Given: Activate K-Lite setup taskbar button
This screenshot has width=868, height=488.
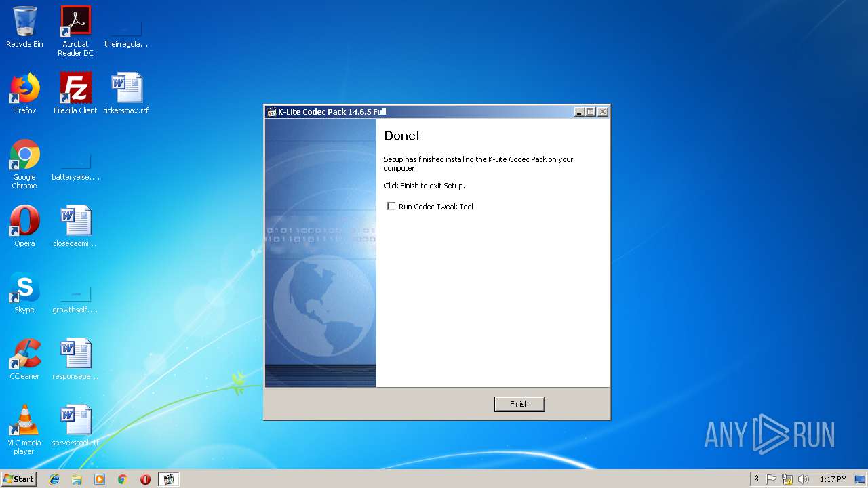Looking at the screenshot, I should click(x=169, y=479).
